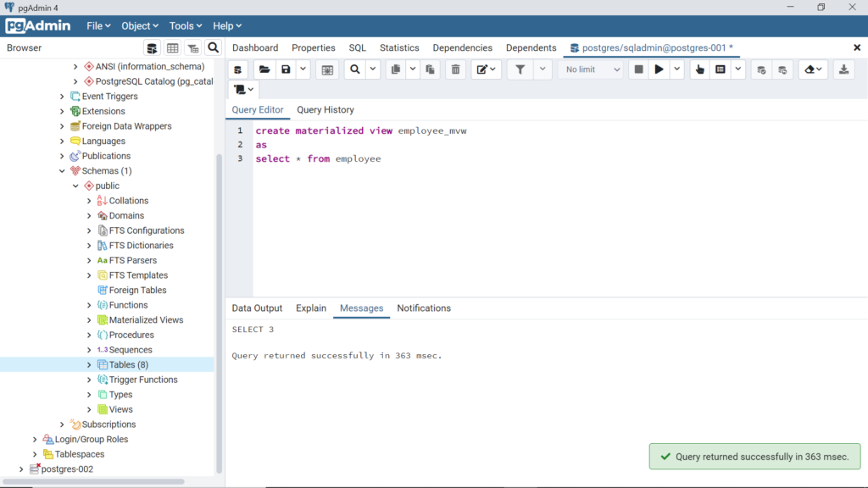
Task: Click line 3 of the SQL editor
Action: (x=318, y=158)
